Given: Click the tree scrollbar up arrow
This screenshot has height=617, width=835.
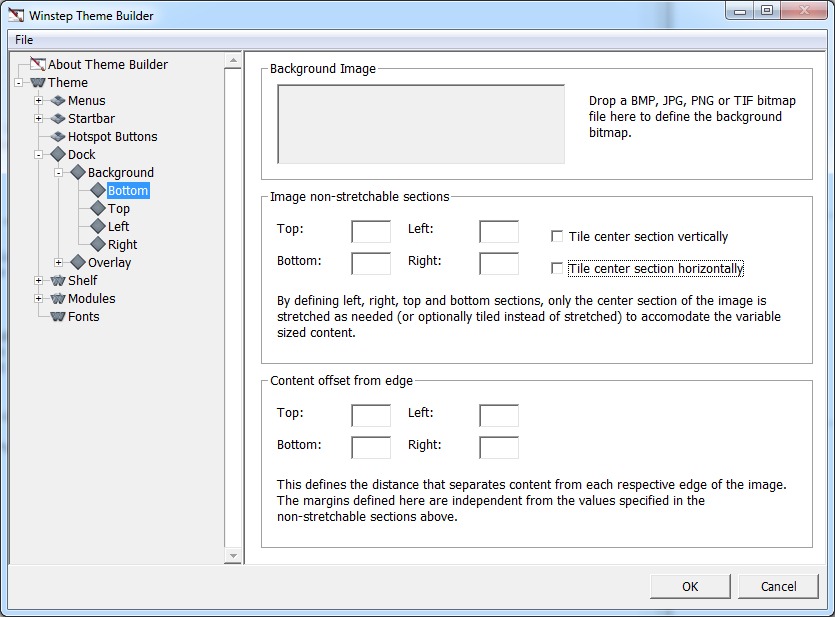Looking at the screenshot, I should (233, 61).
